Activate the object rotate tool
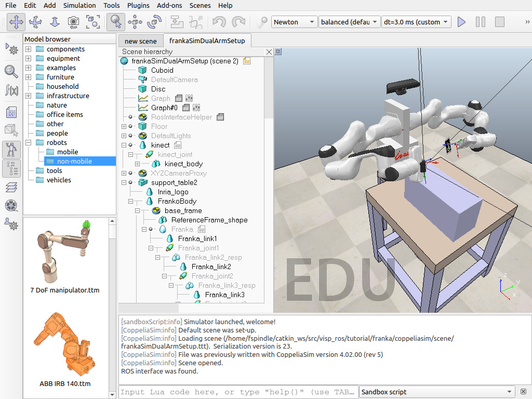The image size is (532, 399). pyautogui.click(x=154, y=22)
